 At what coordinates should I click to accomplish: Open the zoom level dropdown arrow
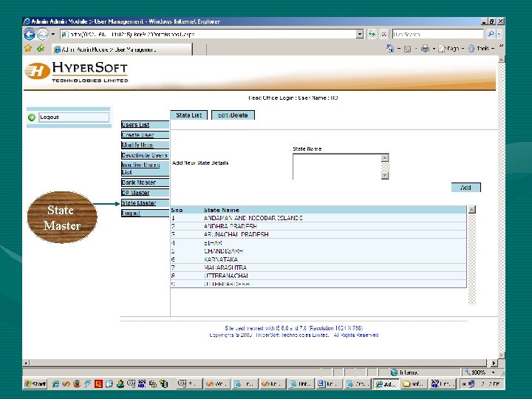[x=494, y=372]
